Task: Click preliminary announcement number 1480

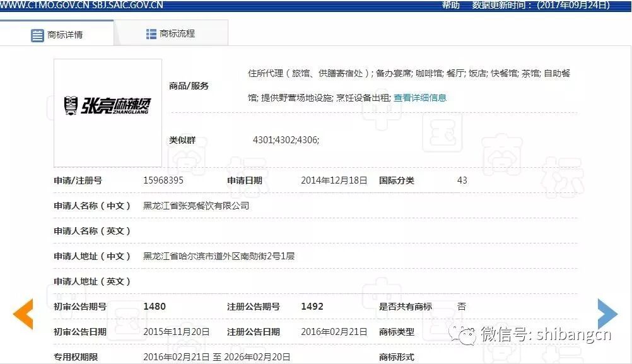Action: pos(155,307)
